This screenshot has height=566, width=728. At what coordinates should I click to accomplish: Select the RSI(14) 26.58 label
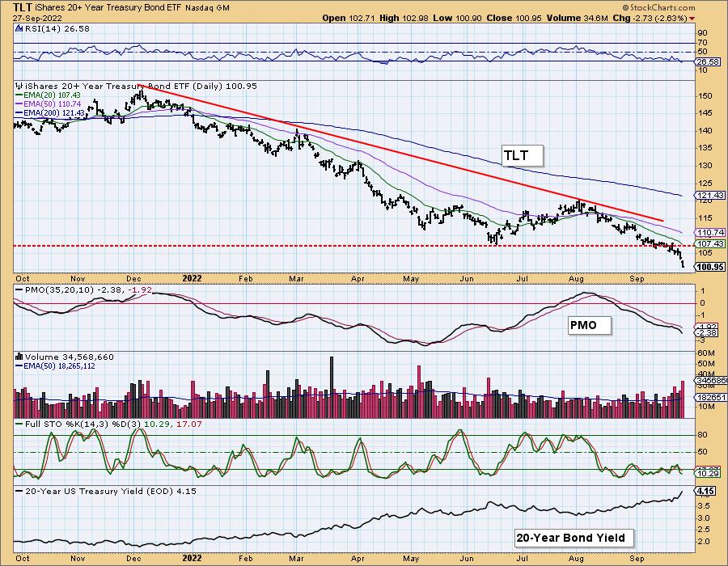(56, 29)
